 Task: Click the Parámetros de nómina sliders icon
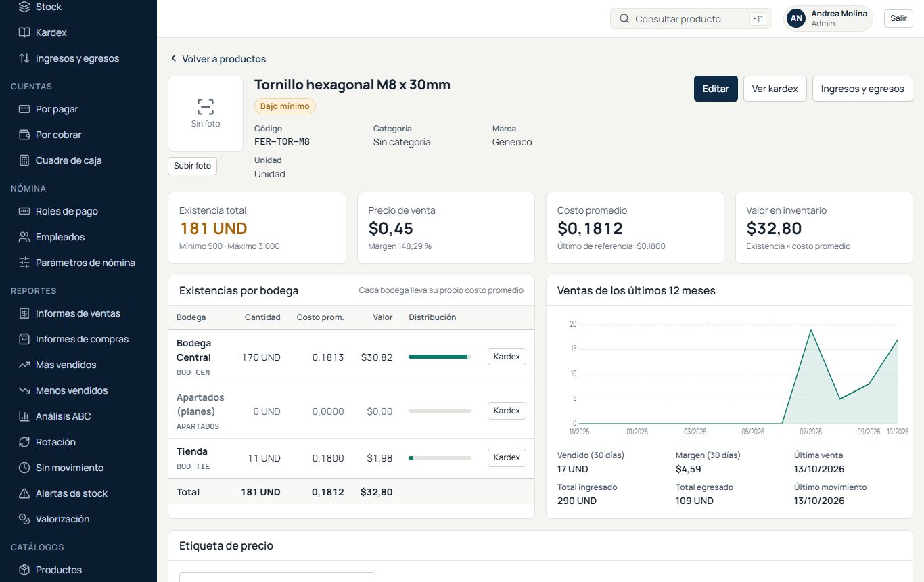pos(24,263)
